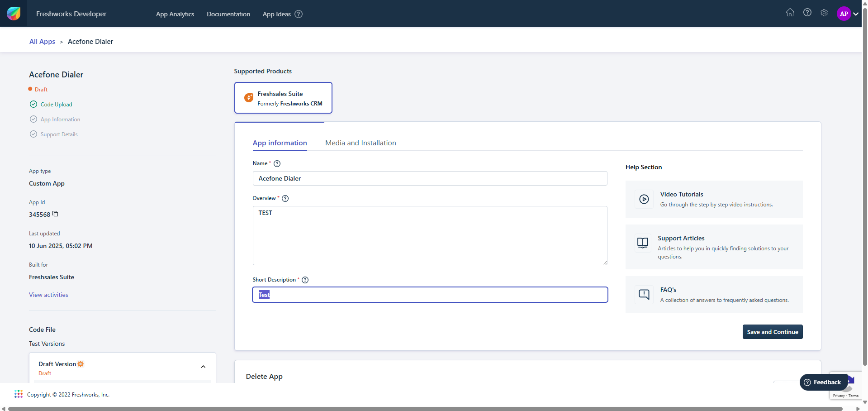Open the AP user avatar menu
This screenshot has height=411, width=868.
pyautogui.click(x=844, y=14)
